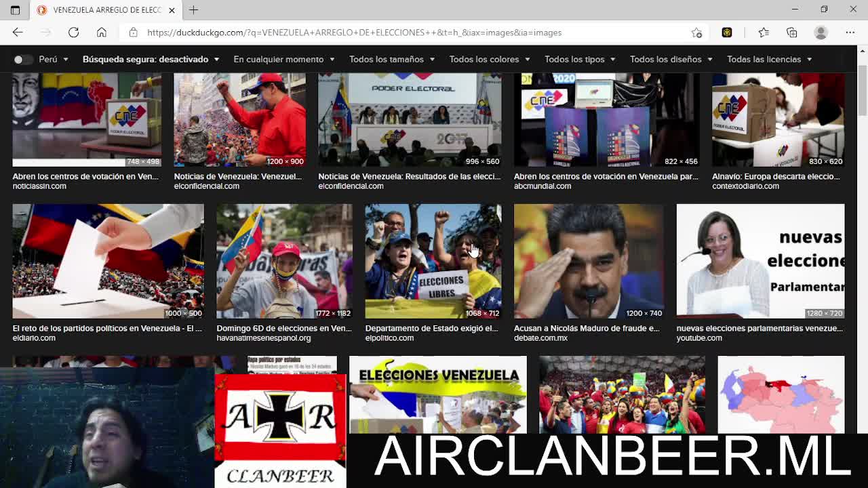Expand the Todos los diseños filter
868x488 pixels.
click(x=671, y=59)
